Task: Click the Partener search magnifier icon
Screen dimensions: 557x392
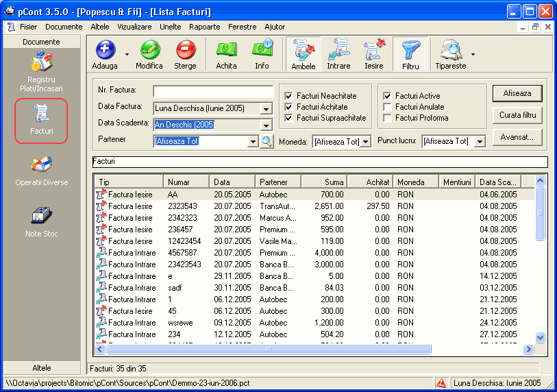Action: [267, 141]
